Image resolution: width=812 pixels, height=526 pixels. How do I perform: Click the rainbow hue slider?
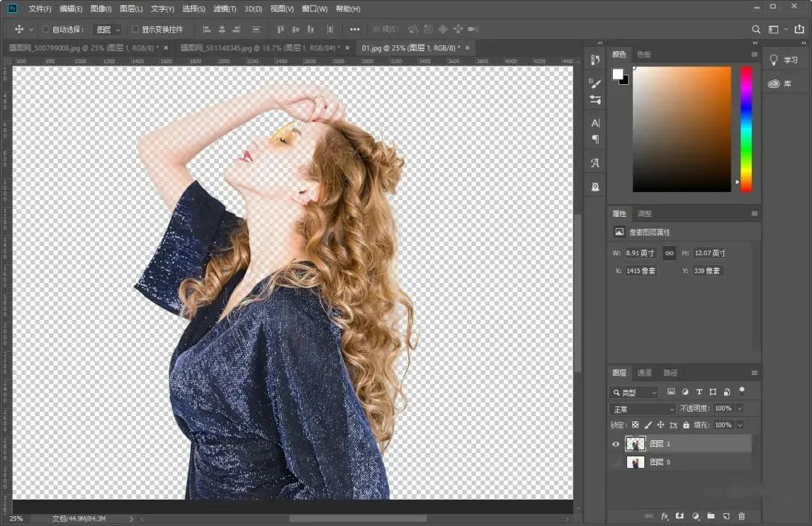click(x=746, y=128)
